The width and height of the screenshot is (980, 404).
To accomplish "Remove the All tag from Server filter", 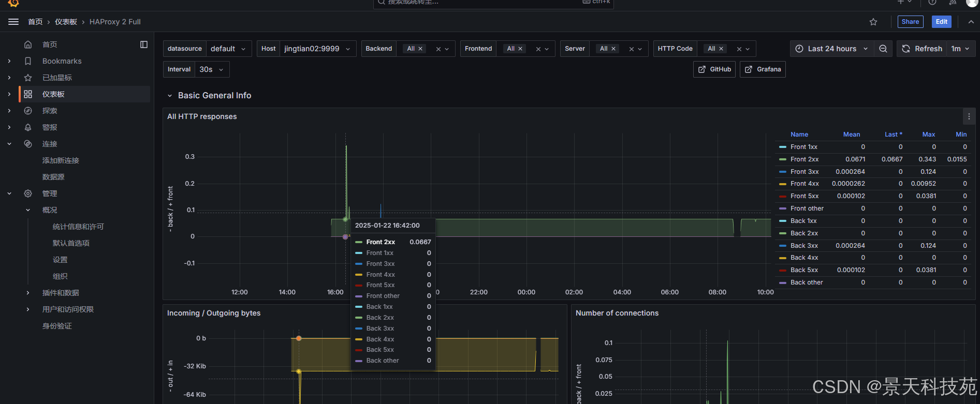I will coord(613,49).
